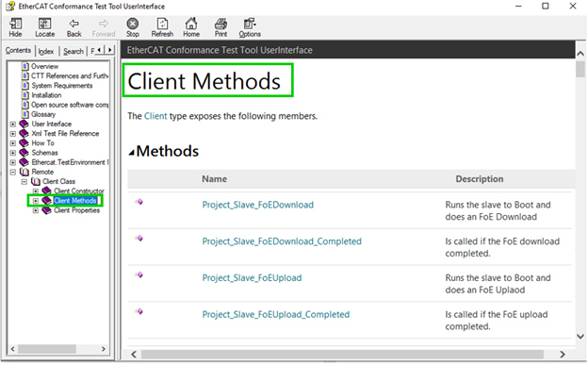Select the Glossary topic
The width and height of the screenshot is (588, 365).
click(x=43, y=114)
